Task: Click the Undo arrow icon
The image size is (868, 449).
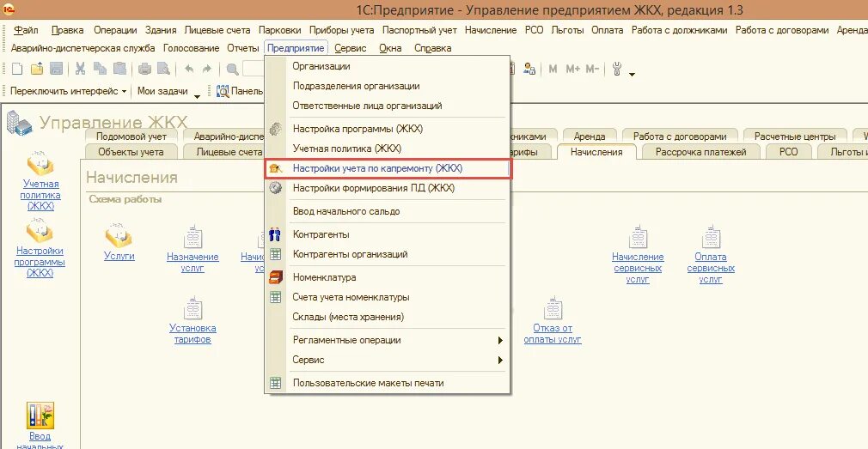Action: click(189, 70)
